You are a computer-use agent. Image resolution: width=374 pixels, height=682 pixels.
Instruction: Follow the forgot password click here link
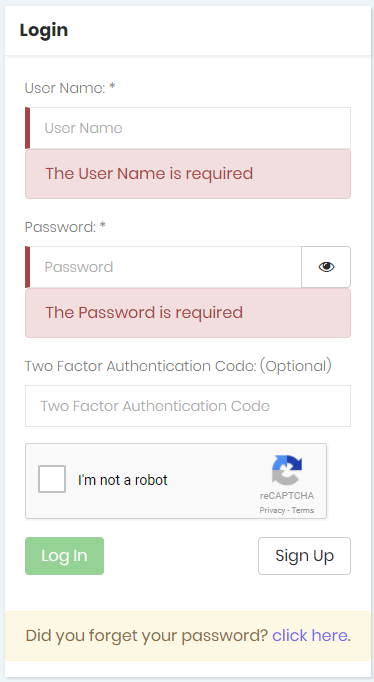[x=310, y=636]
